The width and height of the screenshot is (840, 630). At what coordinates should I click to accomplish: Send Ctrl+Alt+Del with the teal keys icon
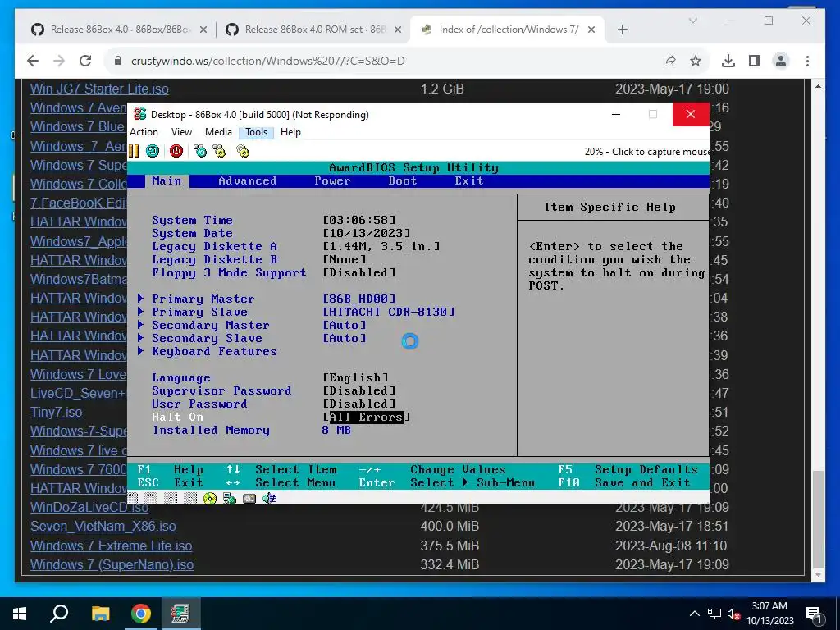coord(200,151)
